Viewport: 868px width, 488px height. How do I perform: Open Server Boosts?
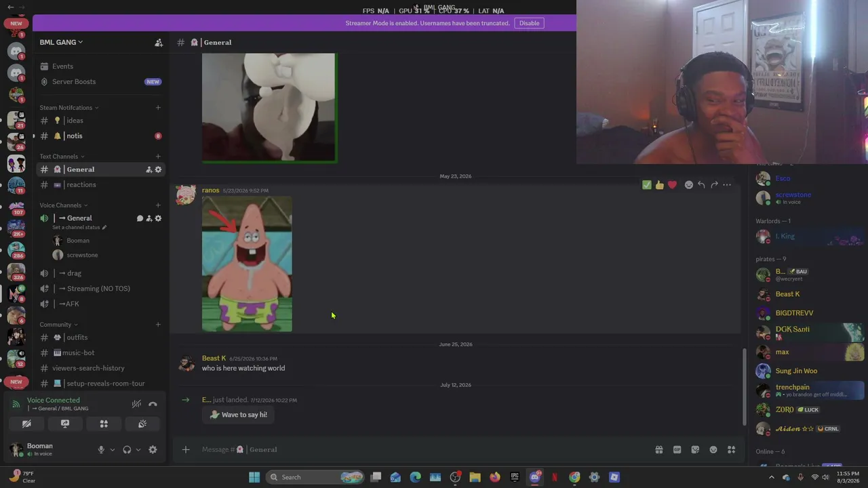[x=100, y=82]
